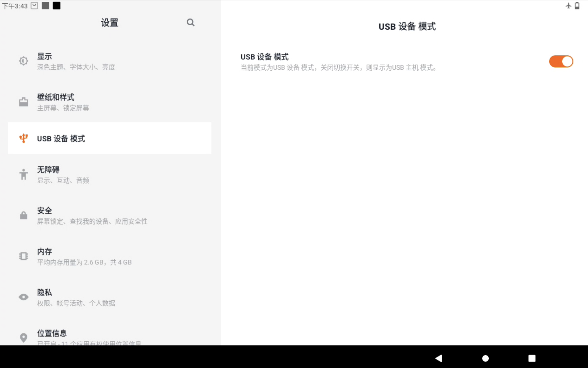Tap the airplane mode status icon
The image size is (588, 368).
tap(568, 6)
